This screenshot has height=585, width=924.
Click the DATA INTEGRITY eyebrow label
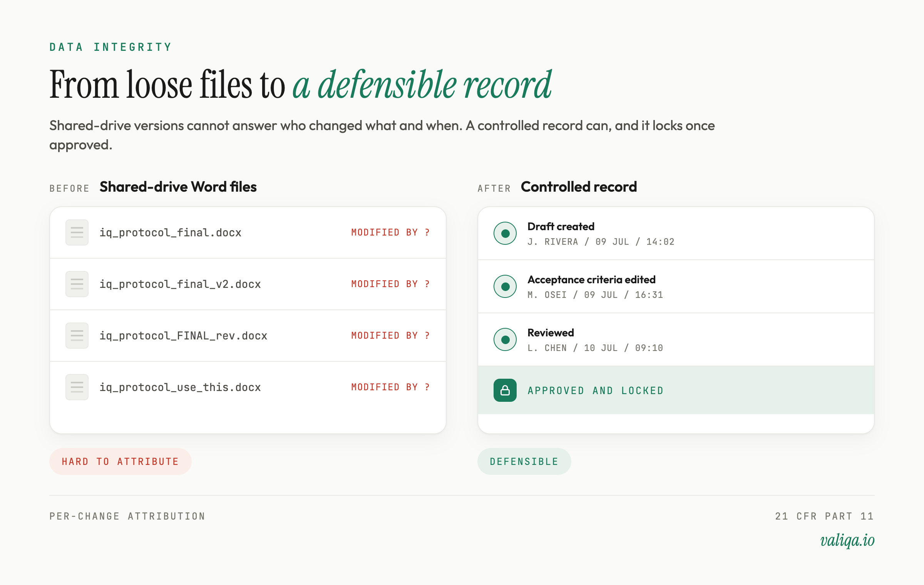coord(110,47)
